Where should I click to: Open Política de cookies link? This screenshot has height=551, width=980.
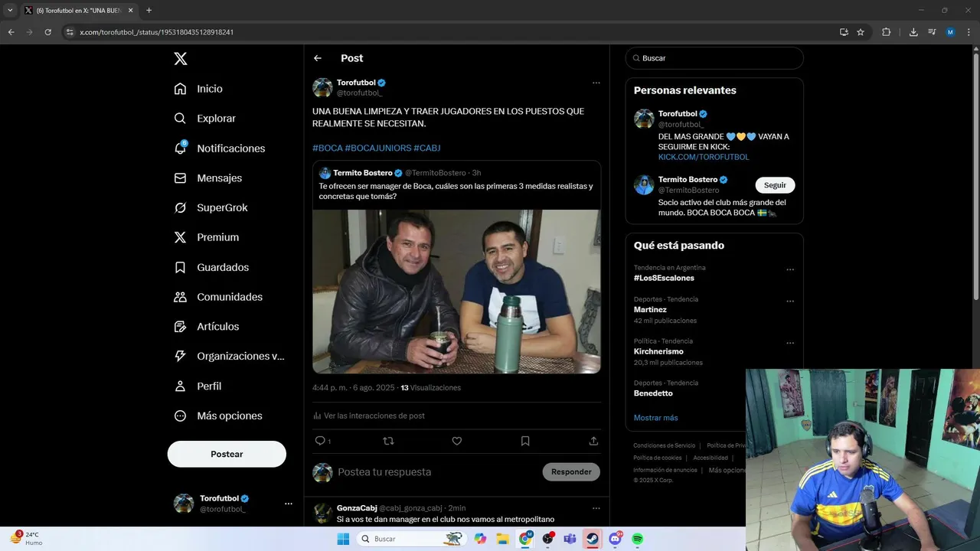click(x=657, y=458)
